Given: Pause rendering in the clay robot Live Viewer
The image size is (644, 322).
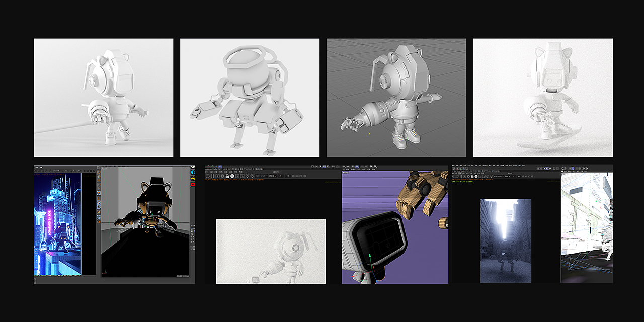Looking at the screenshot, I should 212,176.
